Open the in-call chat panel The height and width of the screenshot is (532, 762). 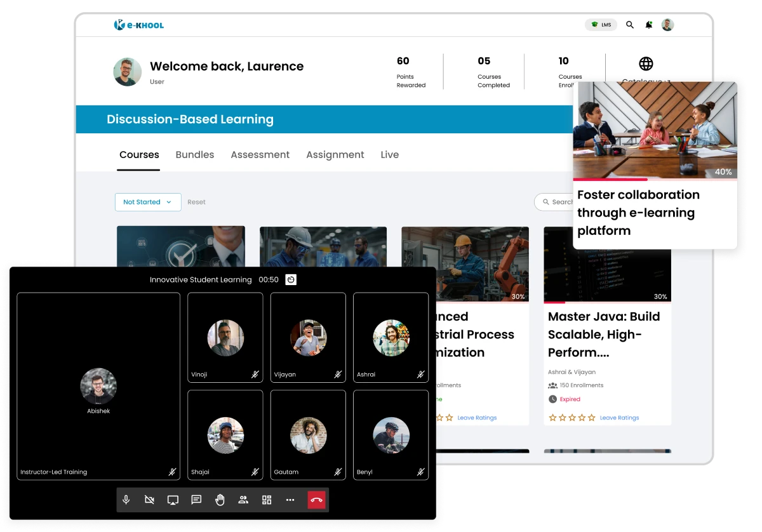pos(196,500)
